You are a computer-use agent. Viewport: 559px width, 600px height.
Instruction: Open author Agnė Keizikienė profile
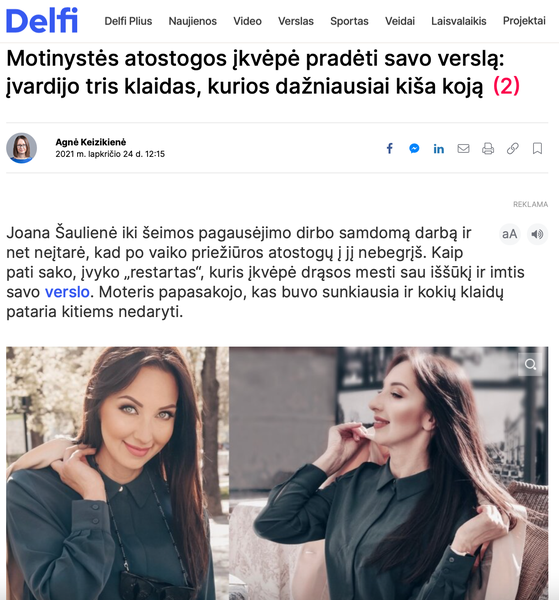(x=91, y=142)
